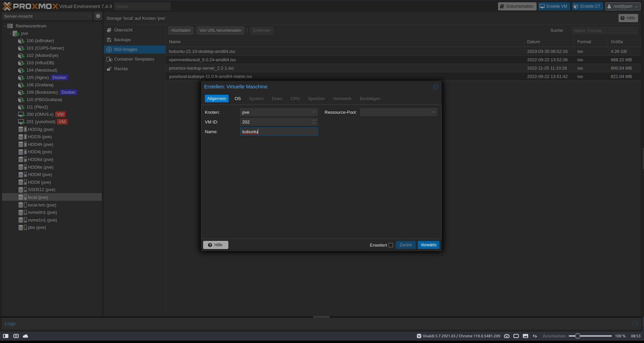Click the container icon of 104 (Nextcloud)
This screenshot has height=343, width=644.
pyautogui.click(x=21, y=70)
